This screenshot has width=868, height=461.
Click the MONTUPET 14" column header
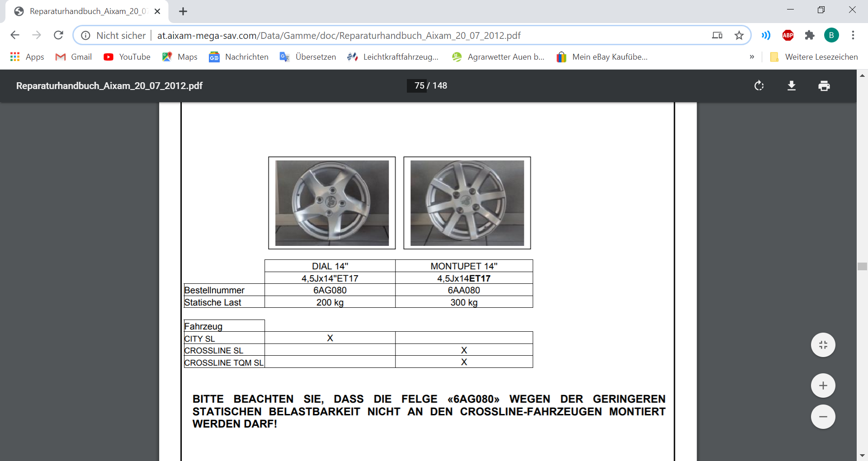click(x=464, y=266)
